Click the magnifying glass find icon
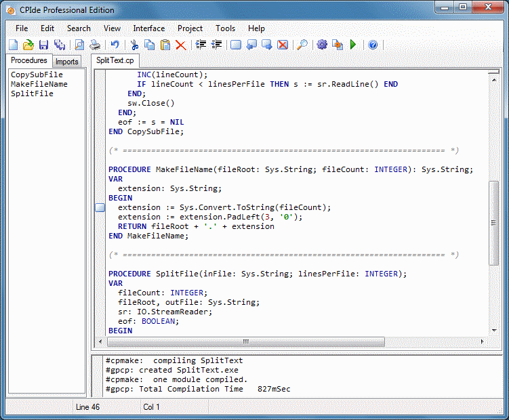 point(302,45)
